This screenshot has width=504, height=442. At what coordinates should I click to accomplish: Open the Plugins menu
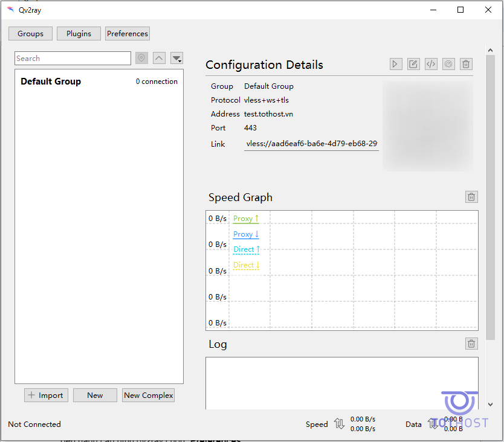(x=79, y=34)
